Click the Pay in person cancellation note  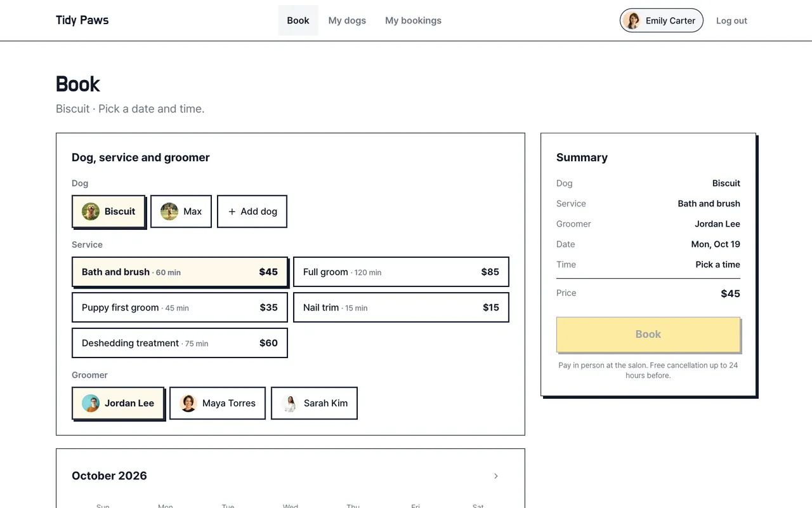pos(648,370)
